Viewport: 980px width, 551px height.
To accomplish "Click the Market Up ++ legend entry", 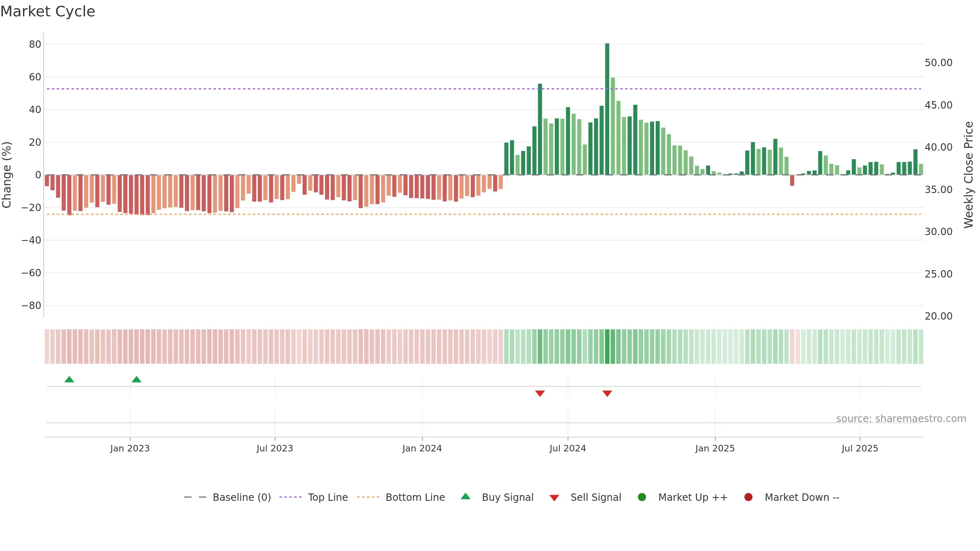I will tap(682, 497).
